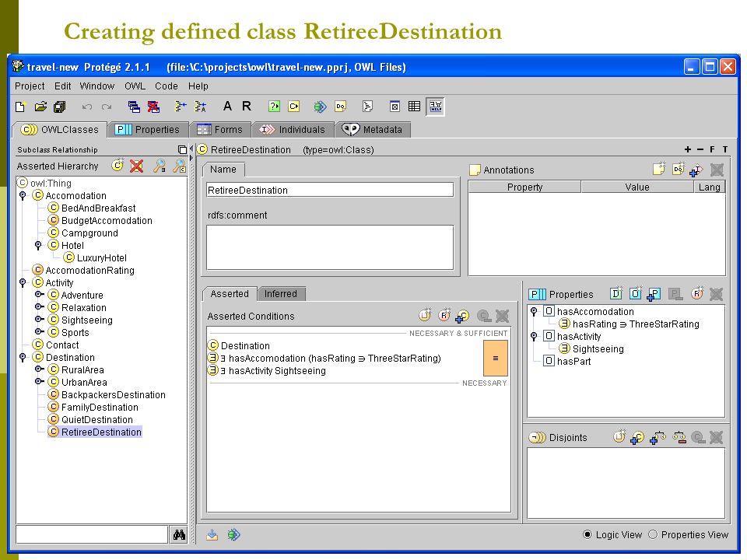747x560 pixels.
Task: Click the Save Project toolbar icon
Action: point(60,107)
